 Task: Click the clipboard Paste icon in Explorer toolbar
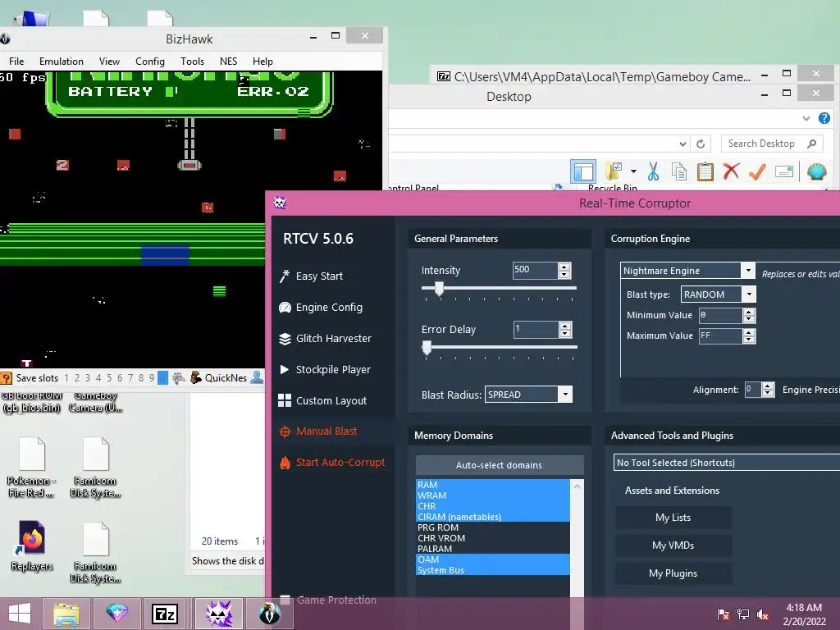click(x=705, y=171)
